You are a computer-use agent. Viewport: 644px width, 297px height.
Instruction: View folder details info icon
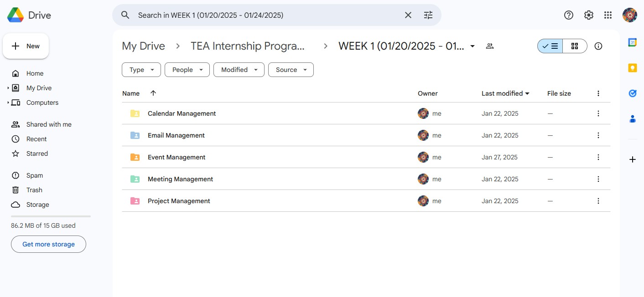click(598, 46)
